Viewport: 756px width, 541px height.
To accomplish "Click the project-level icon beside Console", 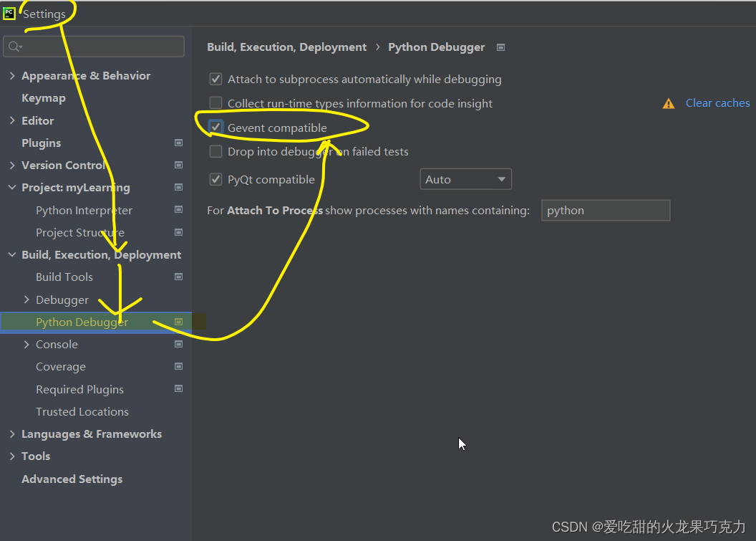I will tap(178, 344).
